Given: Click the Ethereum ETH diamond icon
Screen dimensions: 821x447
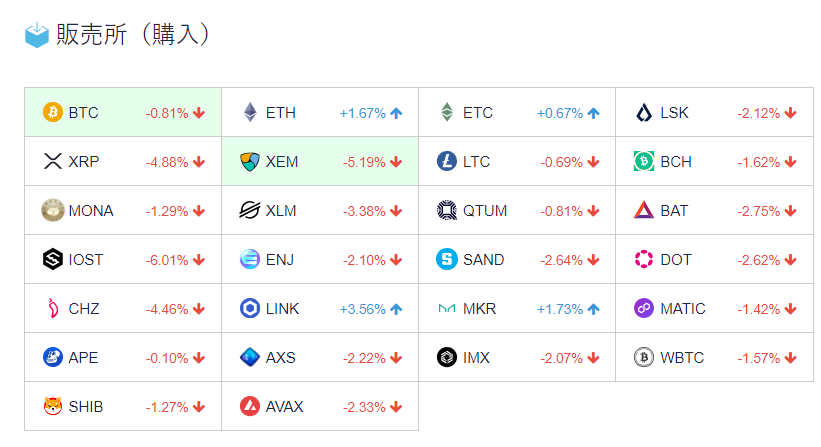Looking at the screenshot, I should coord(250,113).
